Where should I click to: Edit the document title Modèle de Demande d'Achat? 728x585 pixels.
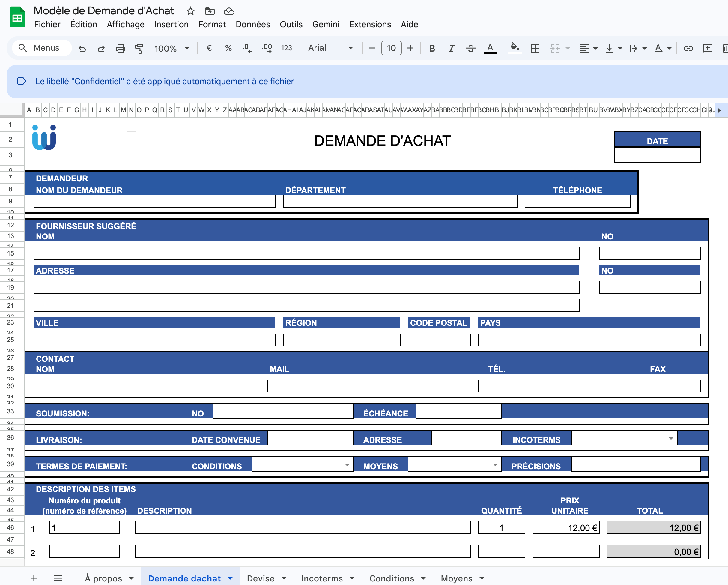click(x=104, y=11)
